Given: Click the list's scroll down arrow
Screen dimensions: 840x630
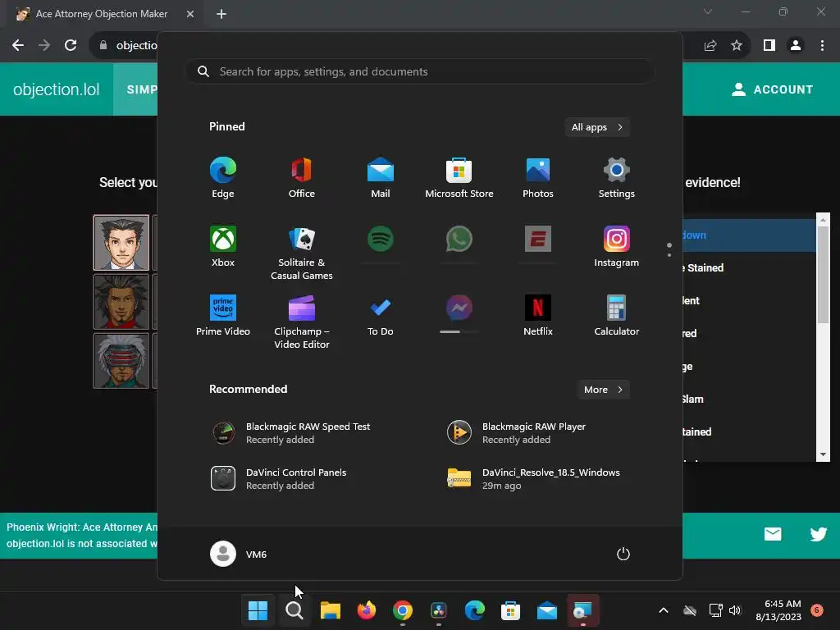Looking at the screenshot, I should [823, 454].
